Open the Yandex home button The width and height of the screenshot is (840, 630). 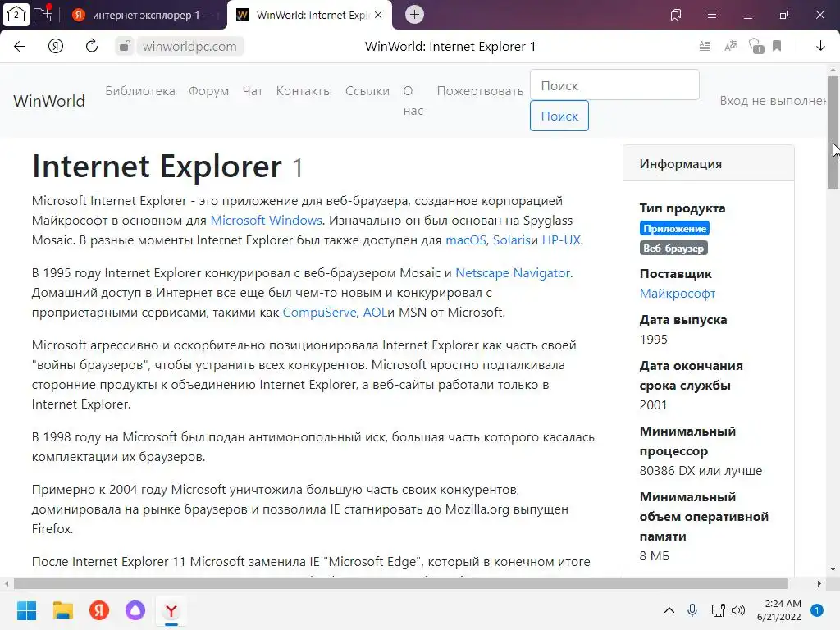tap(56, 46)
